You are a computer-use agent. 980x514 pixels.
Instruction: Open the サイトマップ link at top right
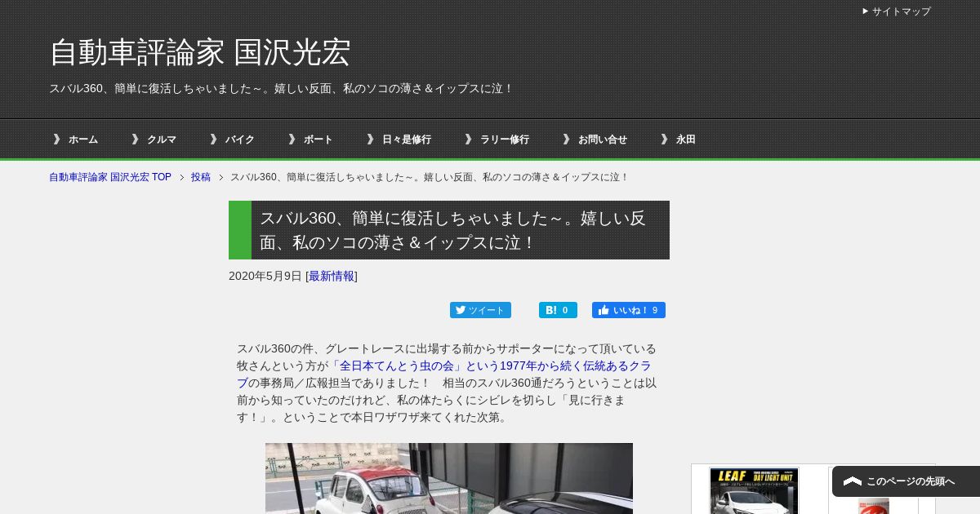[x=901, y=11]
